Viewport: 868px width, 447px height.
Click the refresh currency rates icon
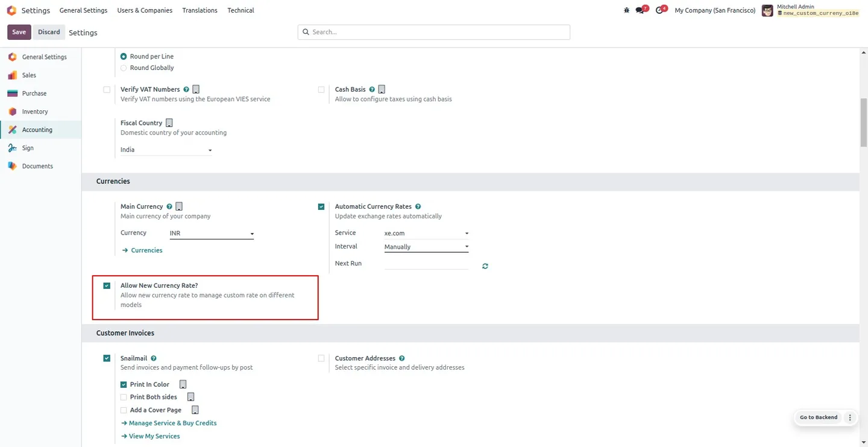point(485,266)
